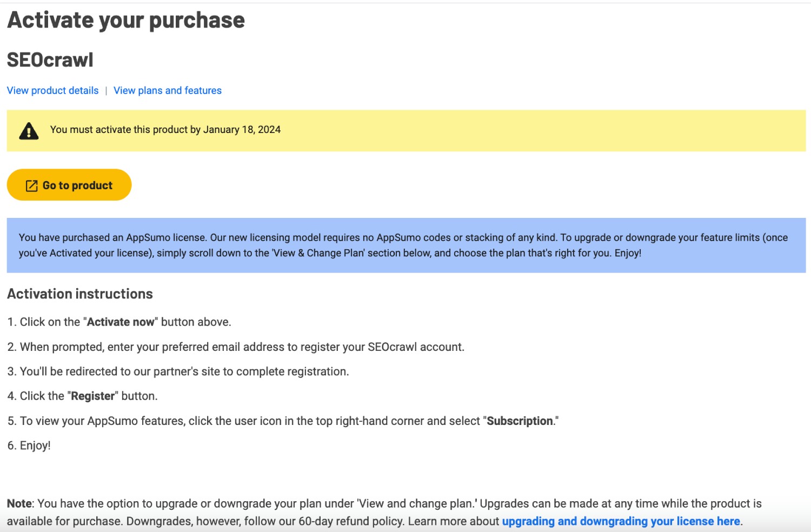Screen dimensions: 811x532
Task: Click the 'You have purchased an AppSumo license' sentence
Action: pyautogui.click(x=112, y=237)
